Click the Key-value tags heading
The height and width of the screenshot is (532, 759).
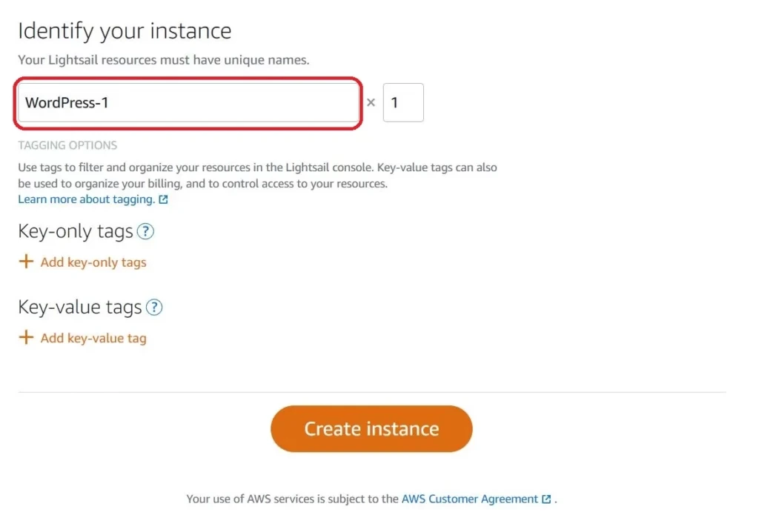point(82,306)
